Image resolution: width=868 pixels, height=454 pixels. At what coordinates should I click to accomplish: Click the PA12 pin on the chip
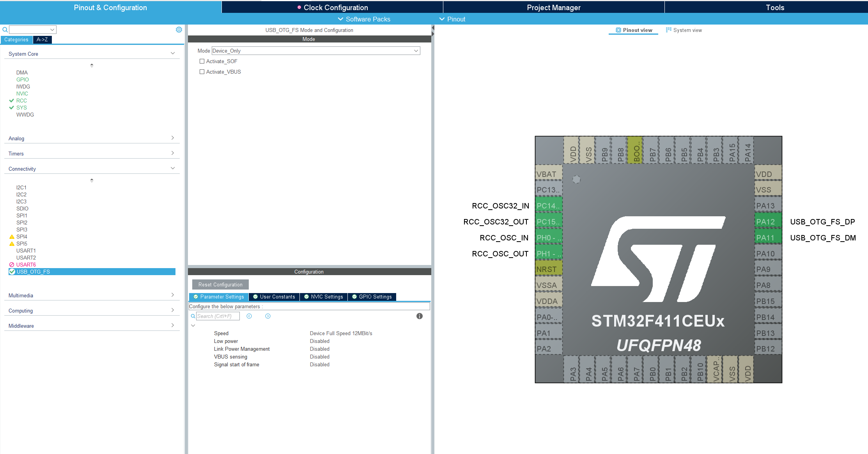(x=768, y=222)
